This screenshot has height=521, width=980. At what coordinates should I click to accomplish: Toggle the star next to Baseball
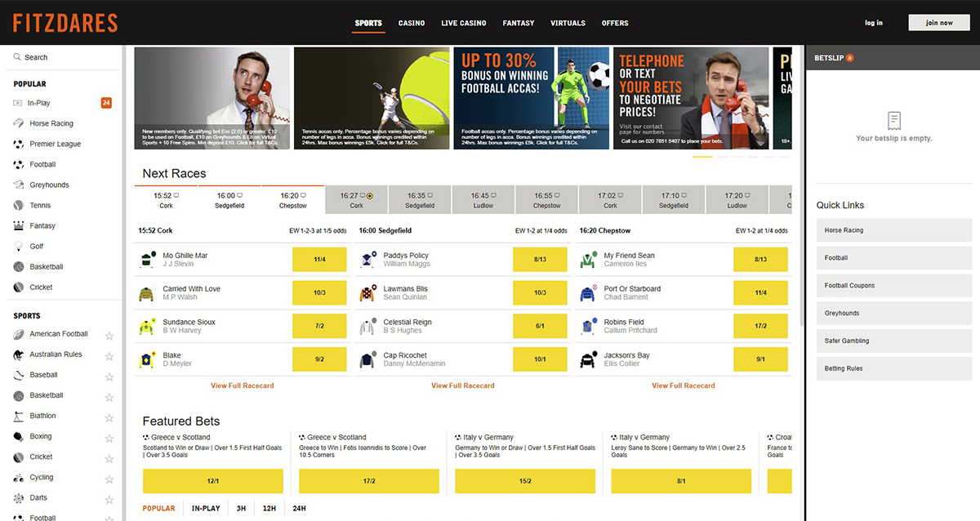109,376
